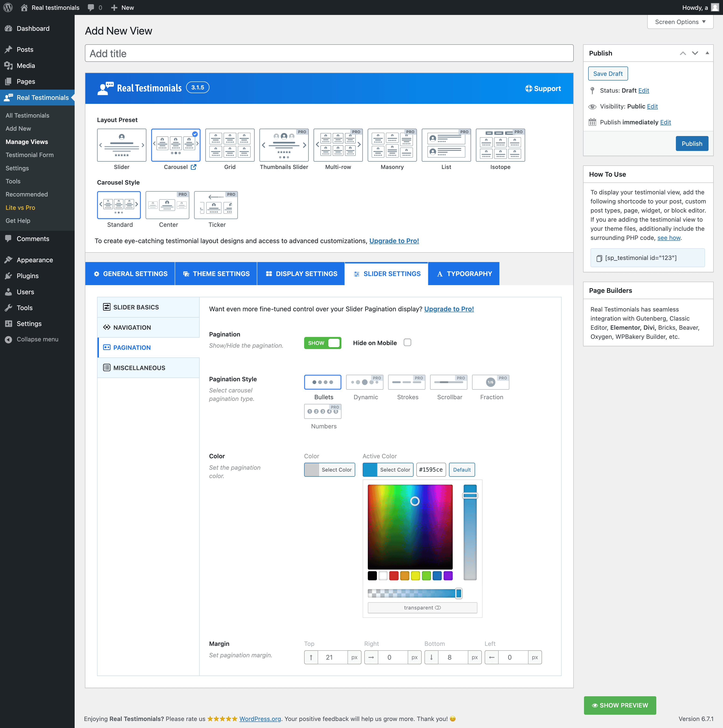Image resolution: width=723 pixels, height=728 pixels.
Task: Open the Screen Options dropdown
Action: [x=680, y=22]
